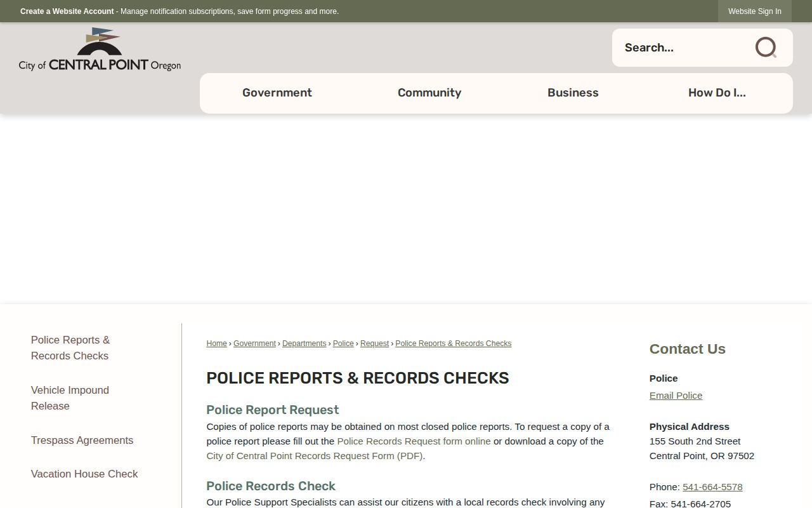
Task: Click the Email Police link
Action: [x=676, y=396]
